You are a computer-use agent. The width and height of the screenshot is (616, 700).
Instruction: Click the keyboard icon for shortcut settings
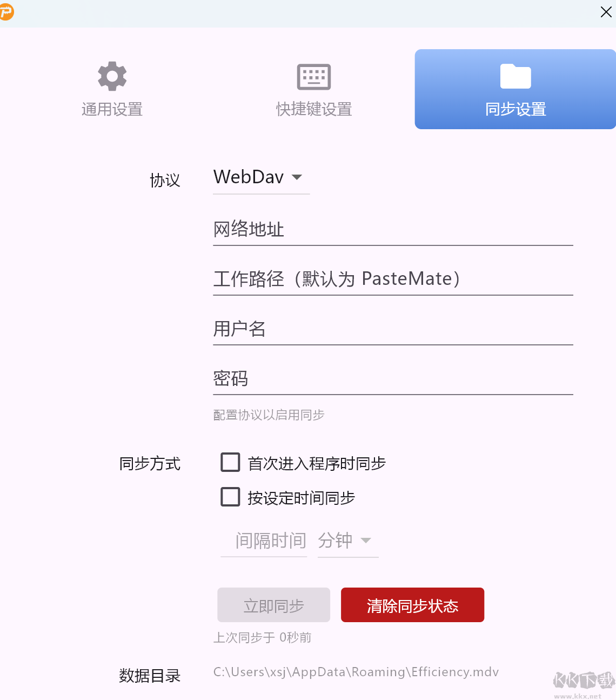point(314,77)
